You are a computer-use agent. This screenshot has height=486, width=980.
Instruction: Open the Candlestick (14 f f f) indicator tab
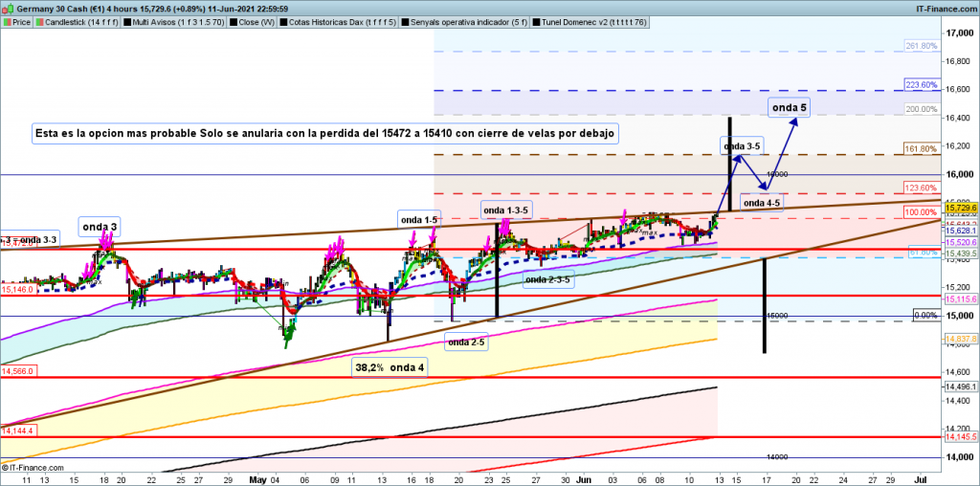point(79,19)
